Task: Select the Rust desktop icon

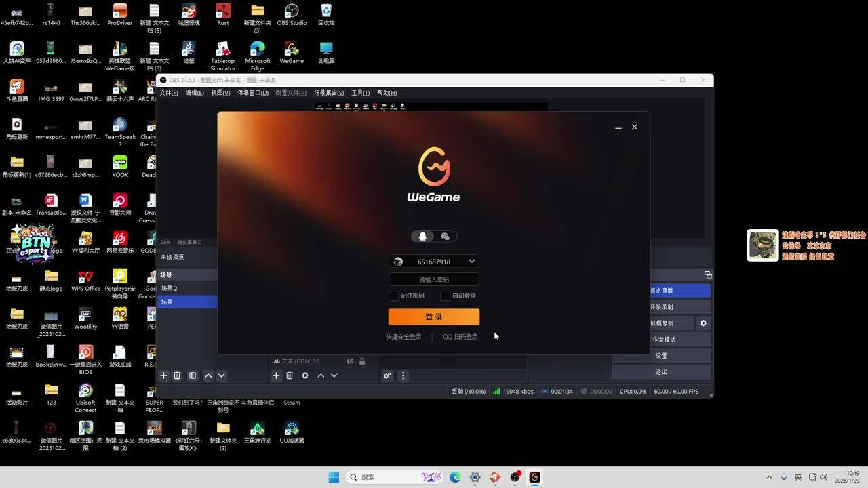Action: pyautogui.click(x=223, y=15)
